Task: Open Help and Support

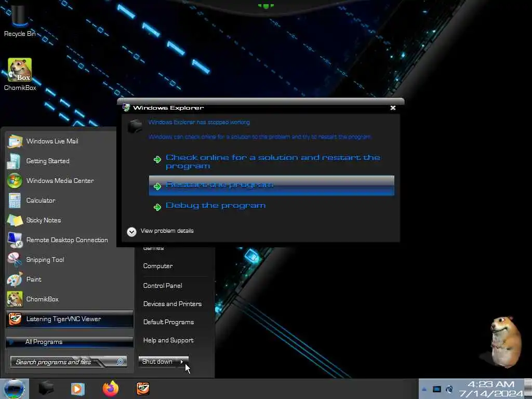Action: coord(168,340)
